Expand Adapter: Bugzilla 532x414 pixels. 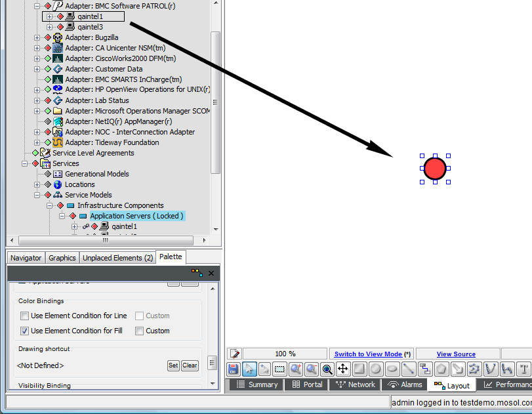(x=37, y=37)
